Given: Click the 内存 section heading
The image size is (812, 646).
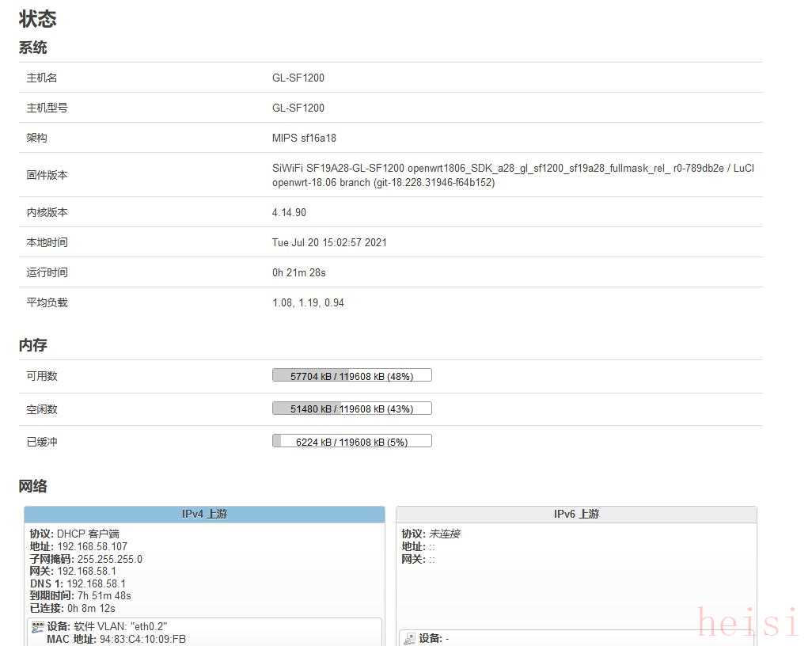Looking at the screenshot, I should pyautogui.click(x=33, y=345).
